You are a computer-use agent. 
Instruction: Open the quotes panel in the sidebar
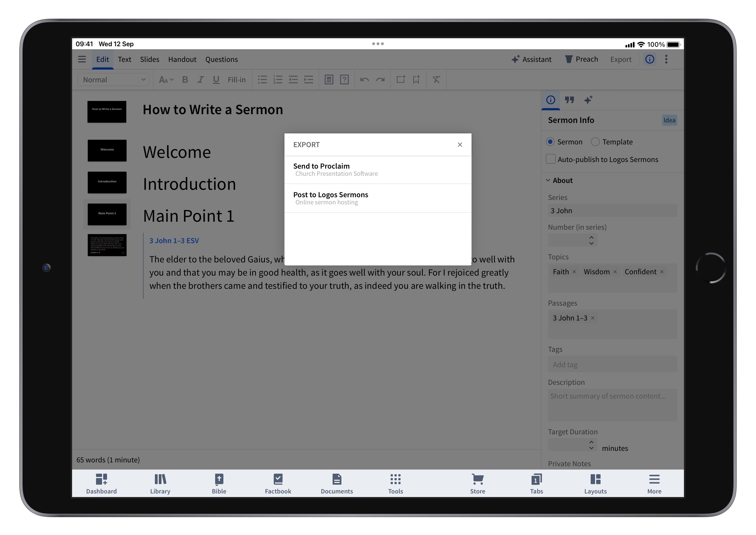[x=569, y=100]
